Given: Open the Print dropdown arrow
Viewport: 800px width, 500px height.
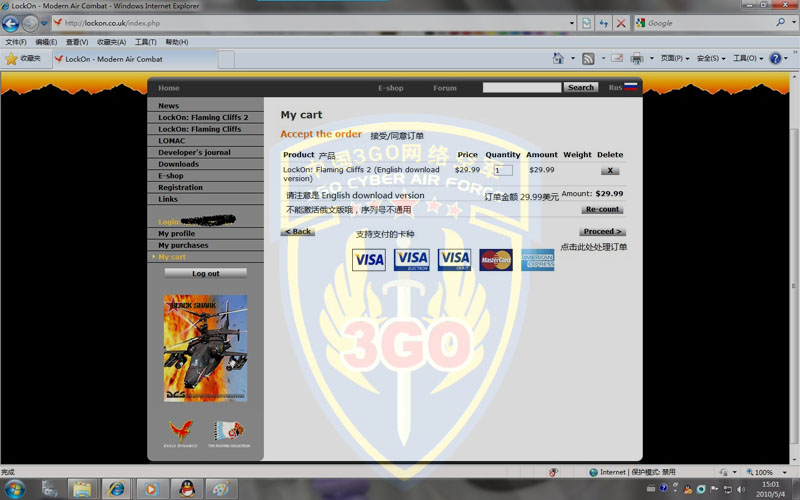Looking at the screenshot, I should [652, 59].
